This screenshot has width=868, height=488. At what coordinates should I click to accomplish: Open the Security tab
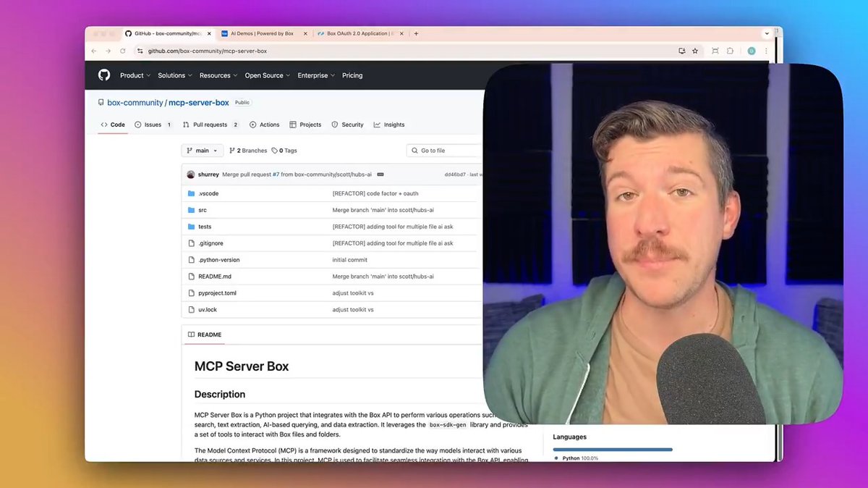coord(347,125)
